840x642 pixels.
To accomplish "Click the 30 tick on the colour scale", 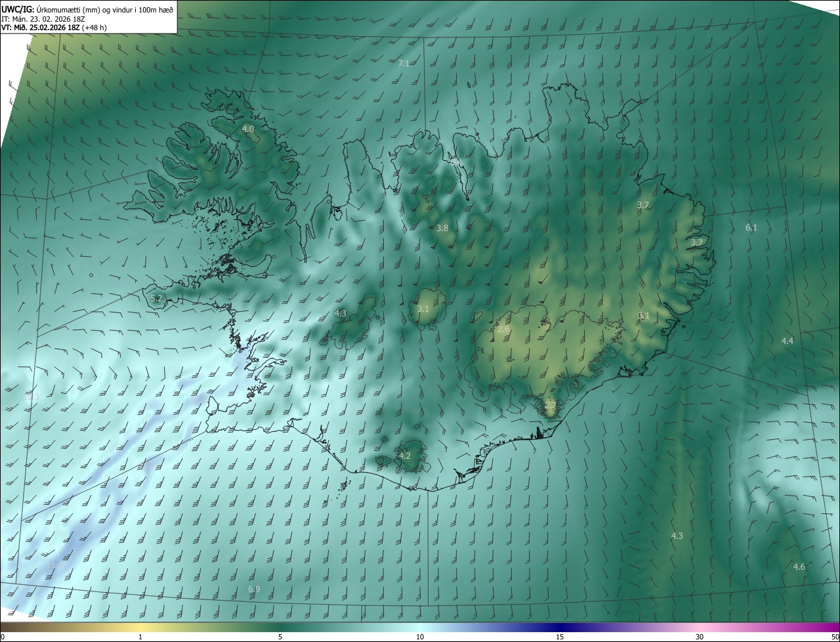I will (700, 637).
